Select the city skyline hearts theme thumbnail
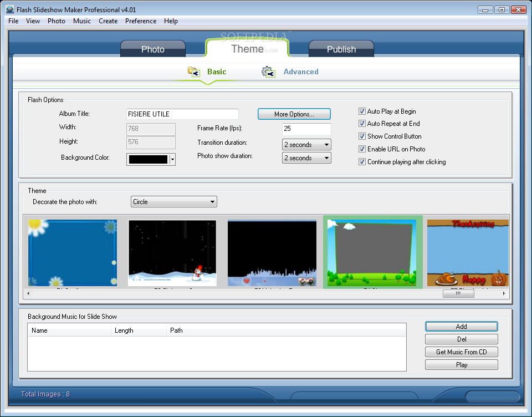 (272, 253)
